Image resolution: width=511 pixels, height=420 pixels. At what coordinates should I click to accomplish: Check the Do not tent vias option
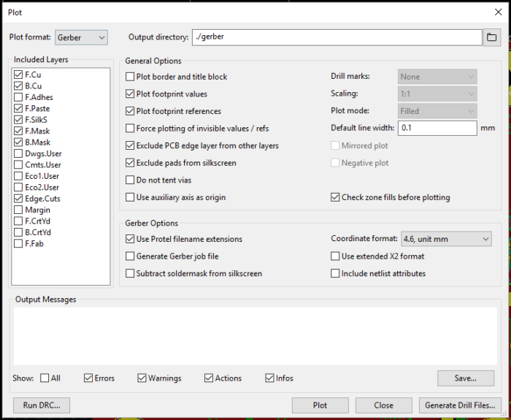click(x=130, y=180)
